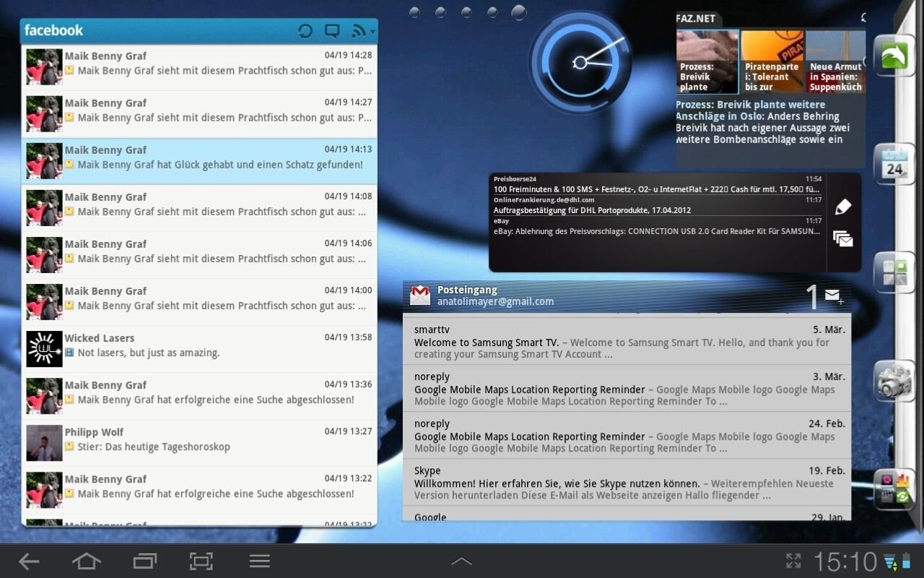Open the Skype Willkommen email

(x=627, y=483)
